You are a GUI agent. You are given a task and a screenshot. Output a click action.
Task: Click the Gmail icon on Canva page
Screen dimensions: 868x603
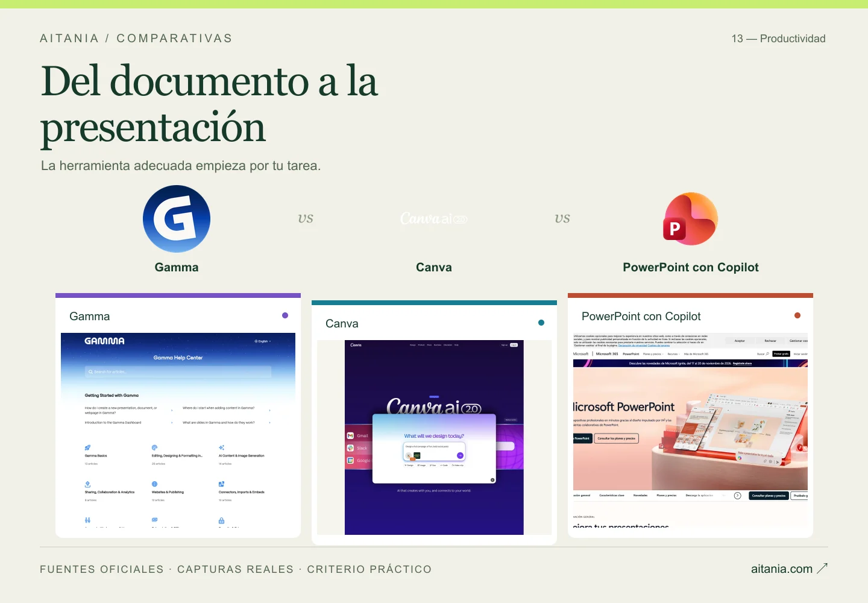coord(350,435)
